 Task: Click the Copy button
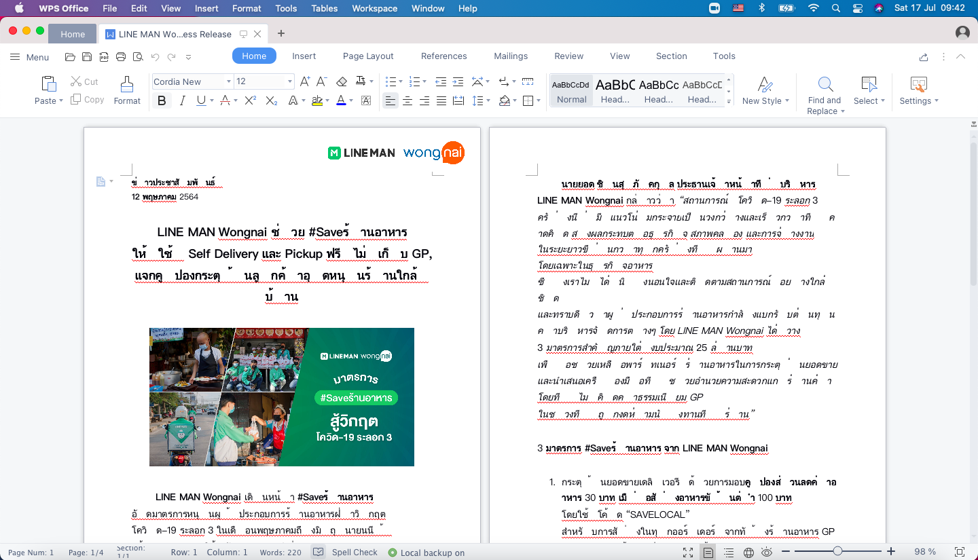click(88, 100)
